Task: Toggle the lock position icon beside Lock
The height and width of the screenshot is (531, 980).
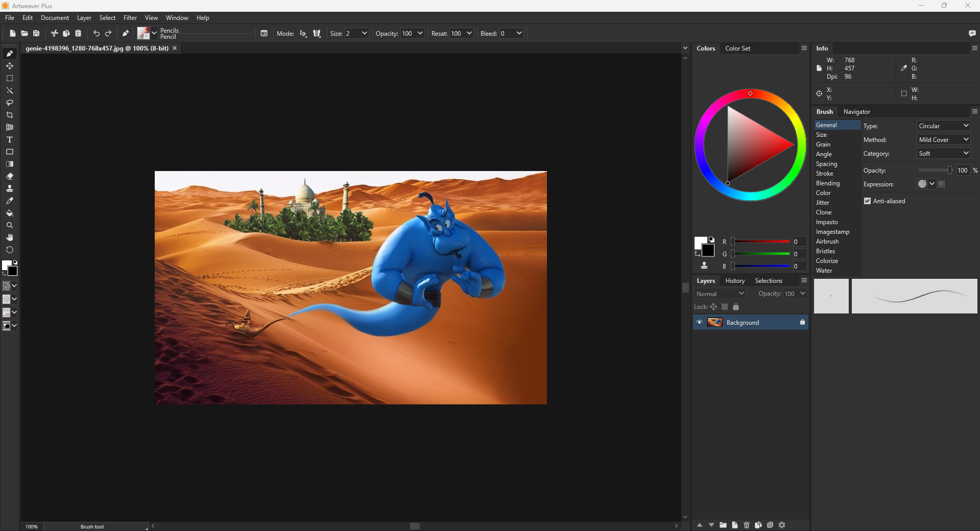Action: click(713, 307)
